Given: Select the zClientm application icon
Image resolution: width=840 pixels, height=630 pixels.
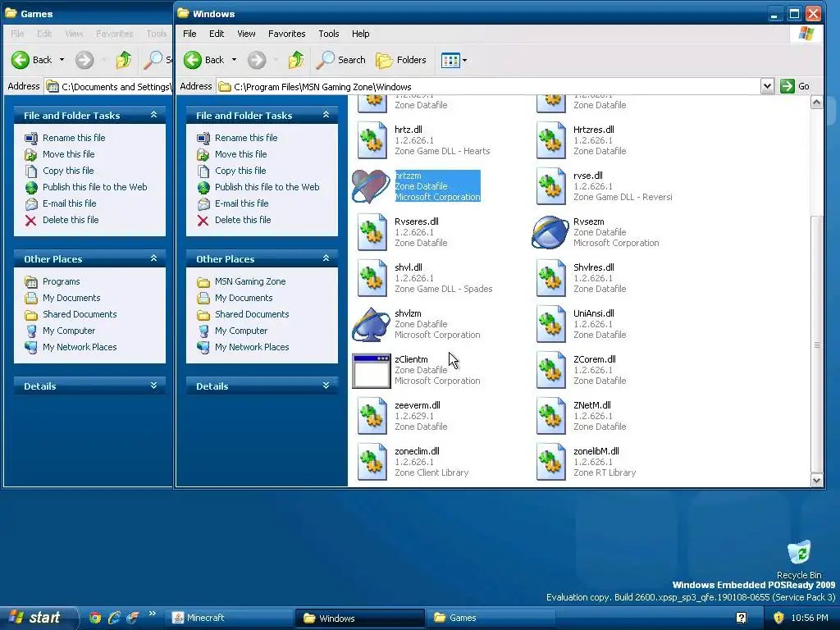Looking at the screenshot, I should click(371, 371).
